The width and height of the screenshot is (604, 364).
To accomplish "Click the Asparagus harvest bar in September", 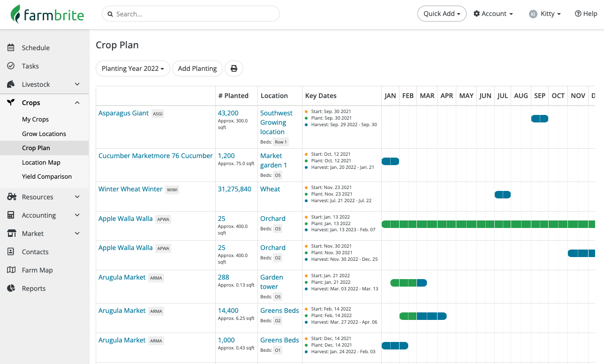I will pyautogui.click(x=539, y=119).
